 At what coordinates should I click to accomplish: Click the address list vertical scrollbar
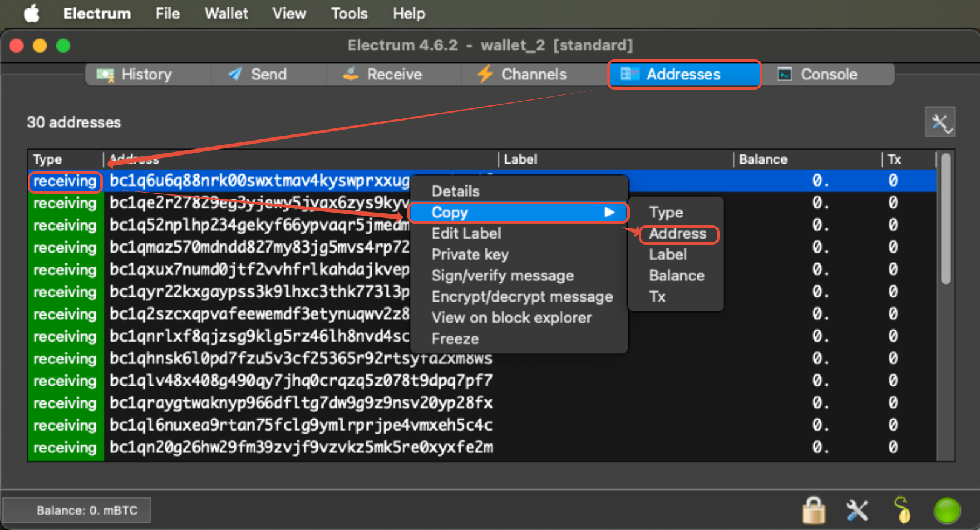[946, 219]
